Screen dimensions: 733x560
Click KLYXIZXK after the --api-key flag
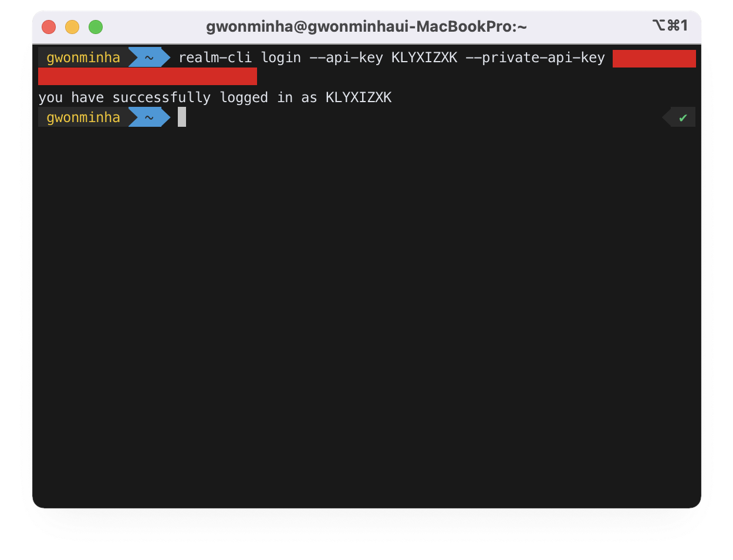(x=424, y=58)
